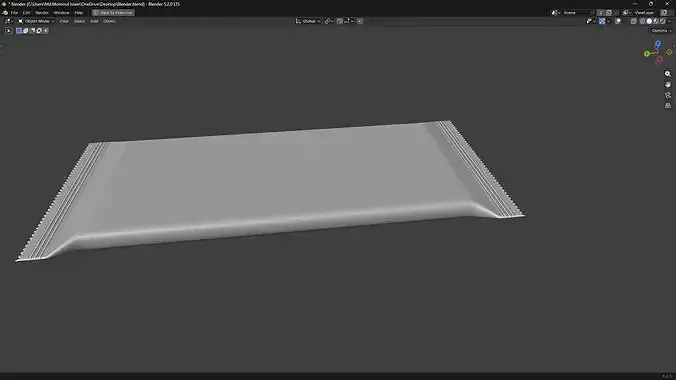Viewport: 676px width, 380px height.
Task: Open the editor type selector dropdown
Action: pos(9,21)
